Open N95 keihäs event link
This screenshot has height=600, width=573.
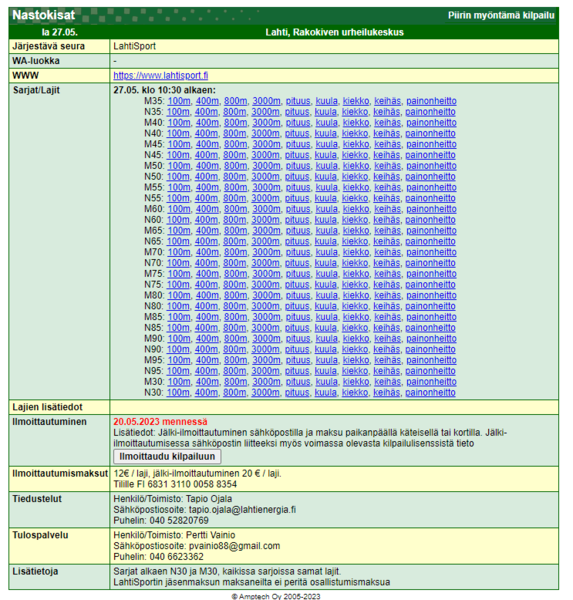pyautogui.click(x=387, y=371)
